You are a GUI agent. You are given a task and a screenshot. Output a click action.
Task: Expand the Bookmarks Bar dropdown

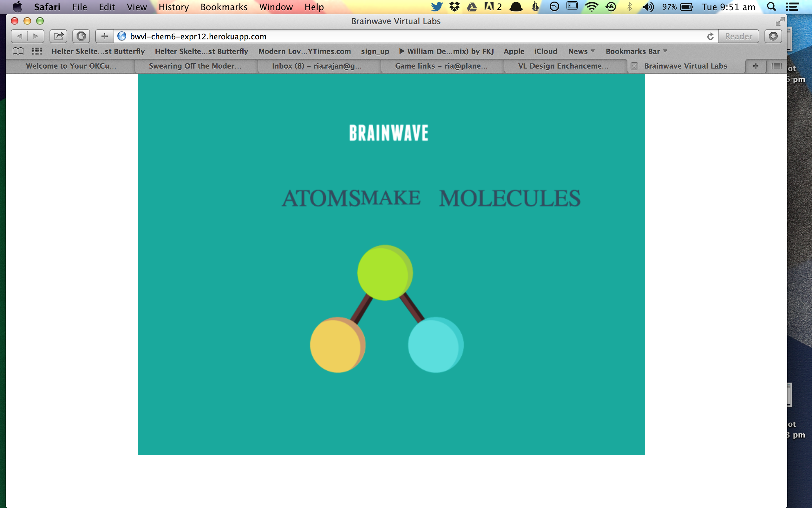click(636, 51)
